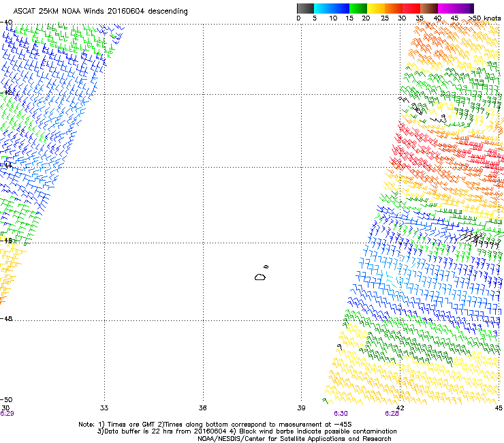Click the latitude label -40

point(6,22)
